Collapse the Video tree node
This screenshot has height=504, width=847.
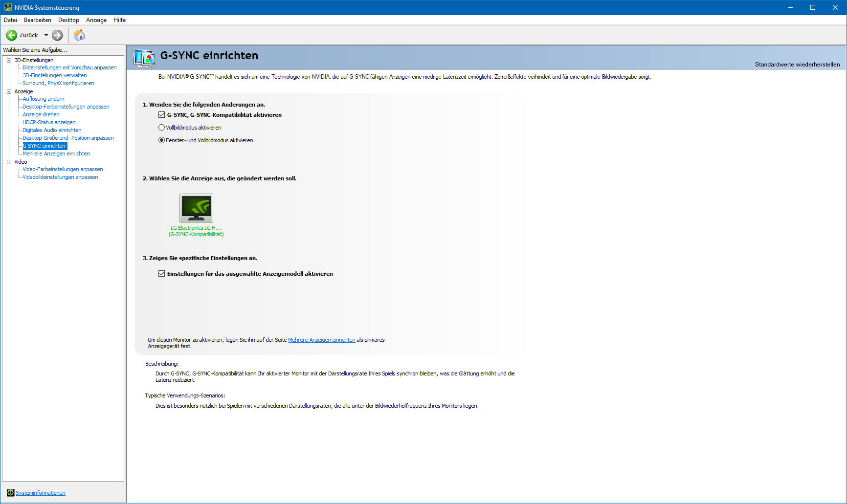pos(9,162)
